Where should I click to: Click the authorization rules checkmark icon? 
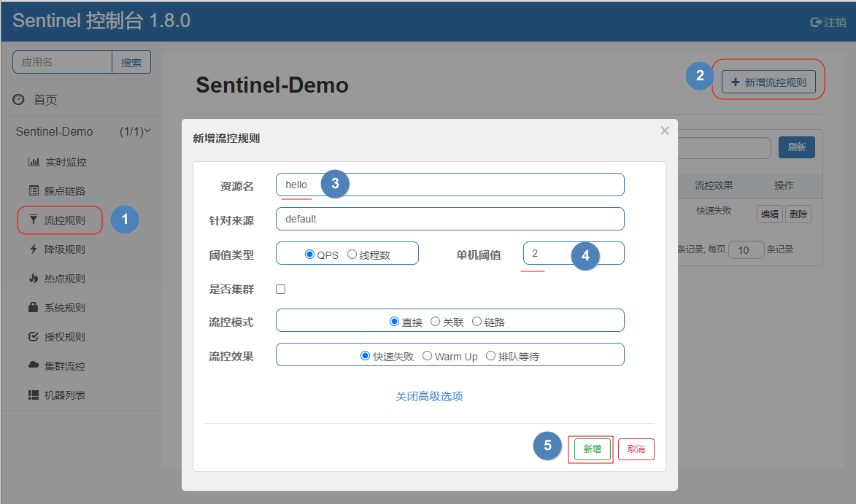coord(34,336)
